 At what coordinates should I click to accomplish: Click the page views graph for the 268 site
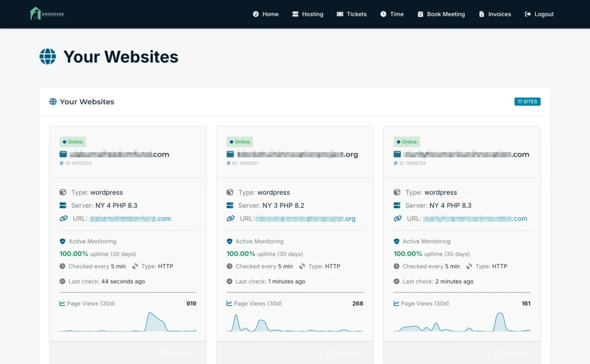point(295,323)
